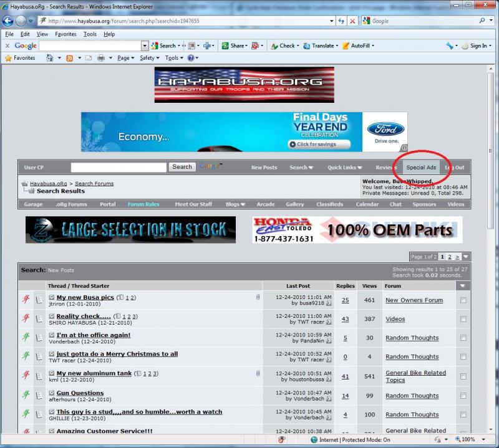Open the View menu

click(42, 34)
